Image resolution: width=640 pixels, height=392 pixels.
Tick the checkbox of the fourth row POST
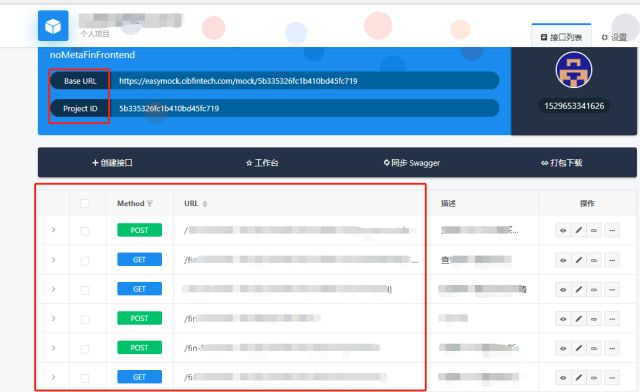(x=84, y=319)
